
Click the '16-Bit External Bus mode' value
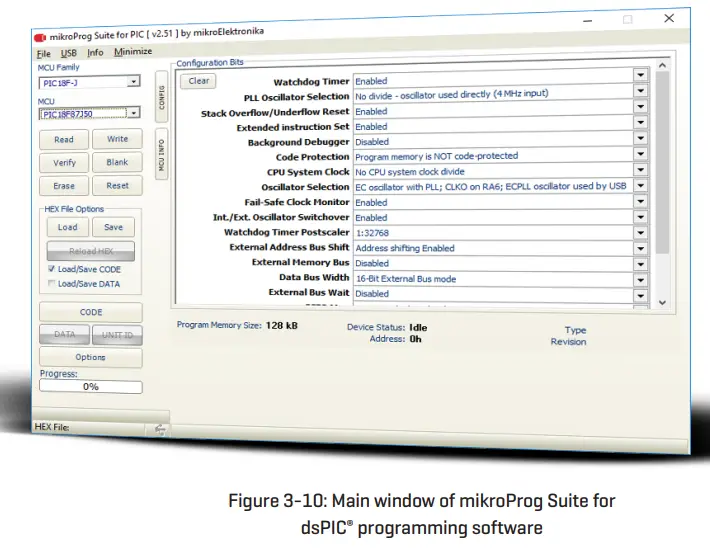pyautogui.click(x=406, y=279)
